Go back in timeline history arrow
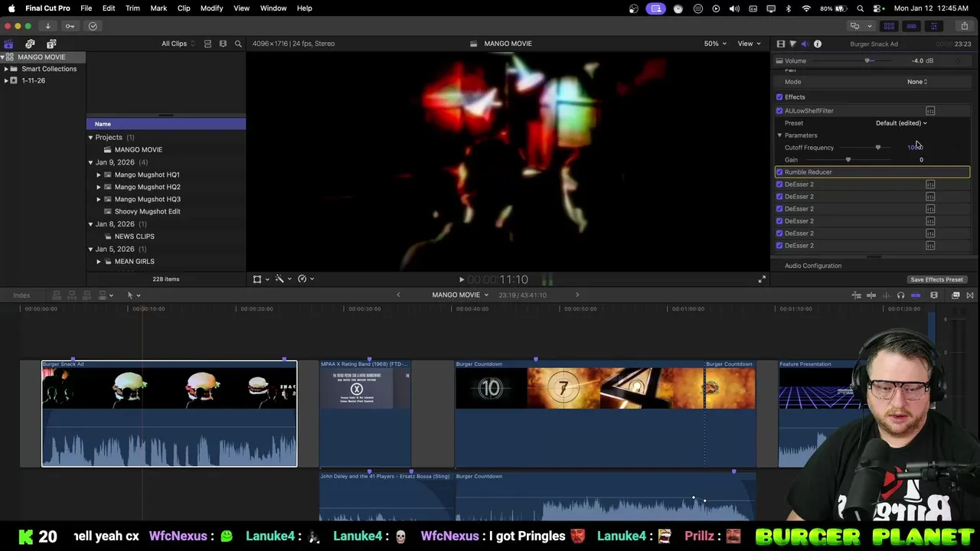 [398, 295]
